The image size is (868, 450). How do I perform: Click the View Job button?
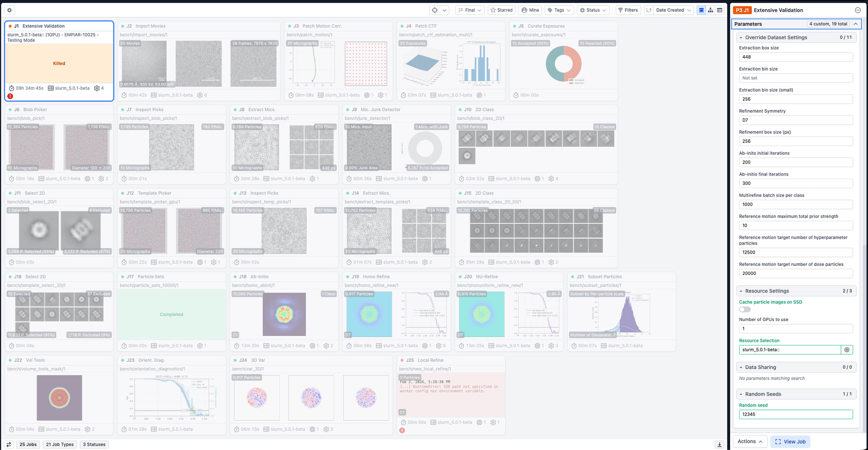click(790, 441)
